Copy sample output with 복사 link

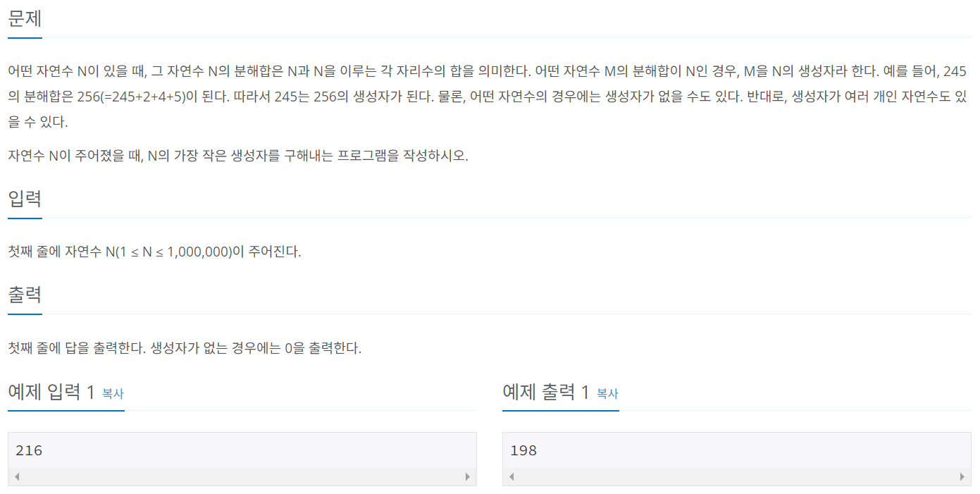coord(607,393)
